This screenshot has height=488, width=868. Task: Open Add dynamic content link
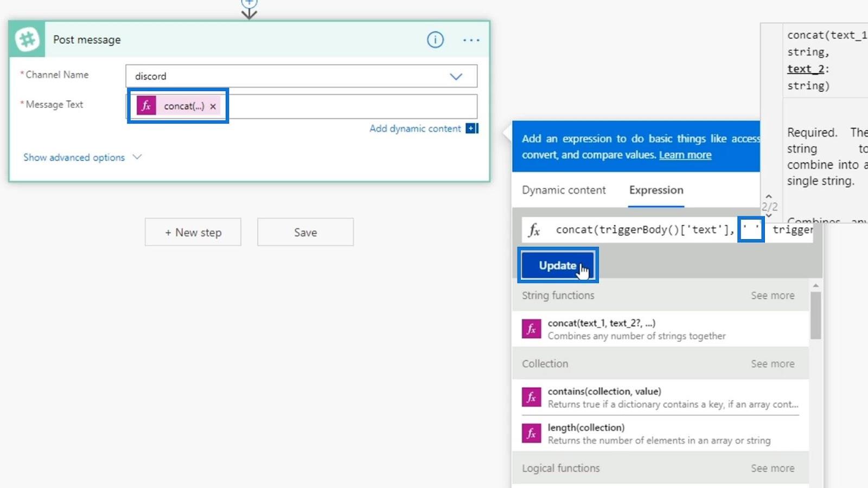(415, 129)
